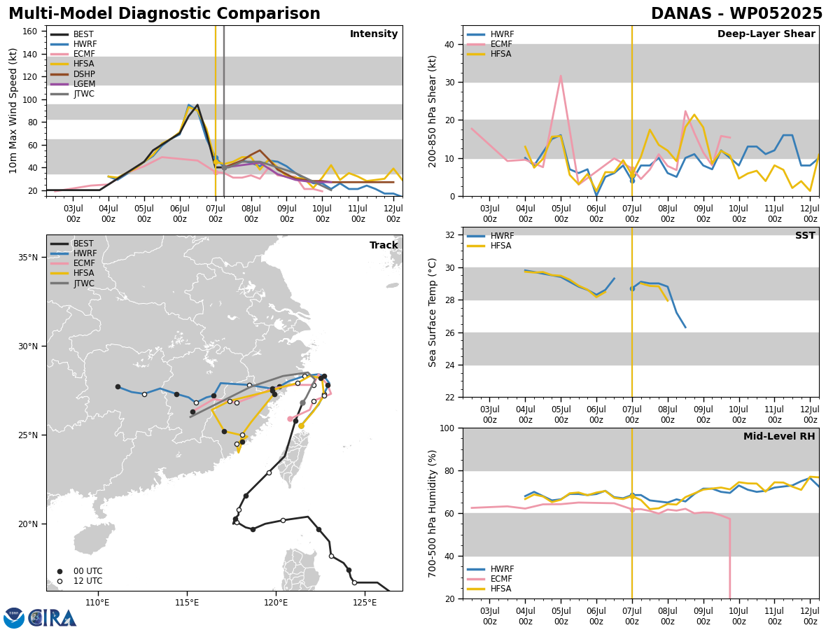Click the DSHP legend entry in Intensity panel
The width and height of the screenshot is (840, 630).
(73, 74)
